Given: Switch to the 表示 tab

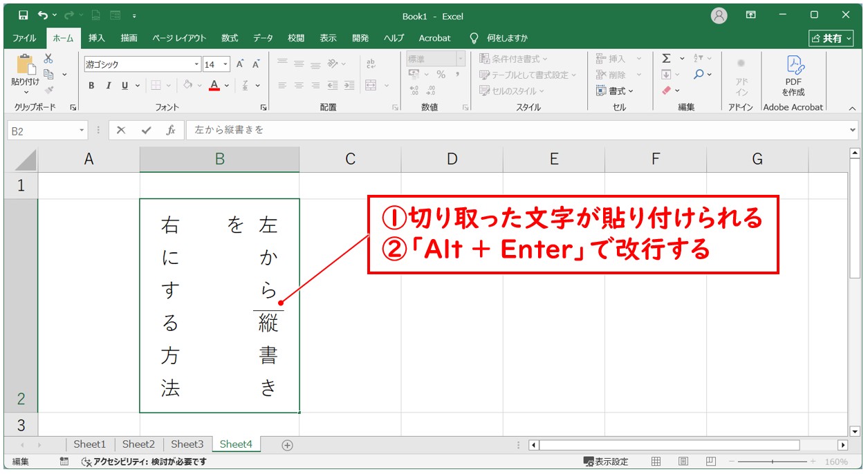Looking at the screenshot, I should [329, 38].
